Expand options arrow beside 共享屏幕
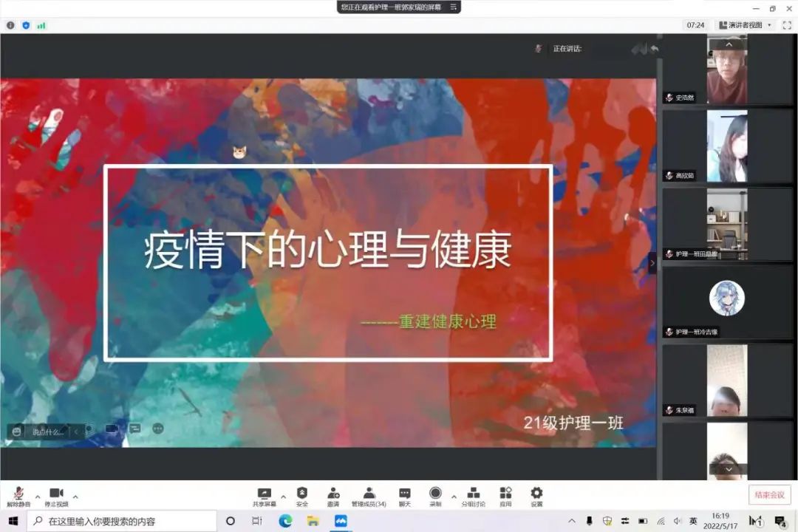 tap(283, 496)
